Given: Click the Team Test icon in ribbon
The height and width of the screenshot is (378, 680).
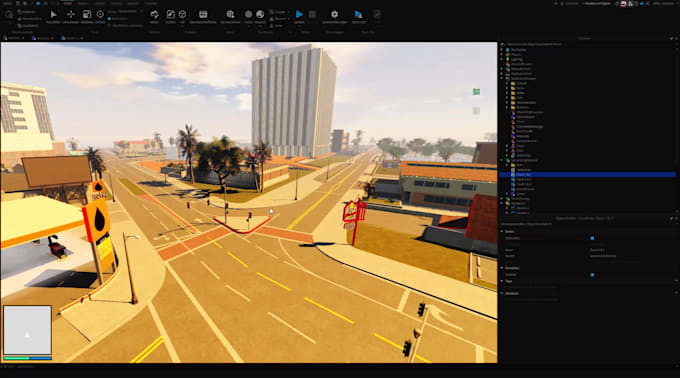Looking at the screenshot, I should (358, 14).
